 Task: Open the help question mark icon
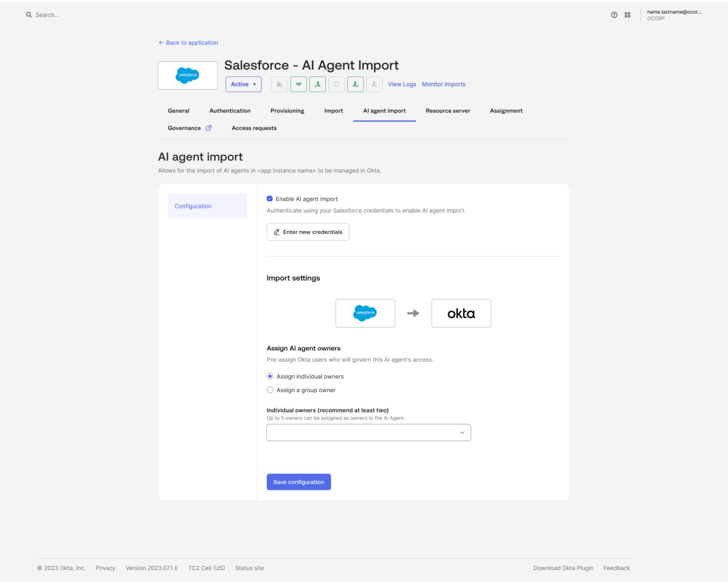point(614,15)
